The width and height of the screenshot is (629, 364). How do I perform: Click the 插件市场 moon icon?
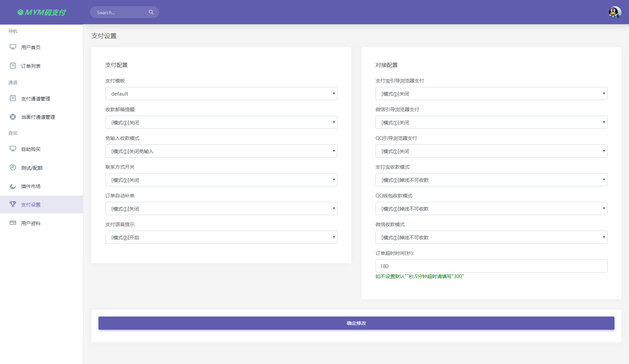coord(13,186)
